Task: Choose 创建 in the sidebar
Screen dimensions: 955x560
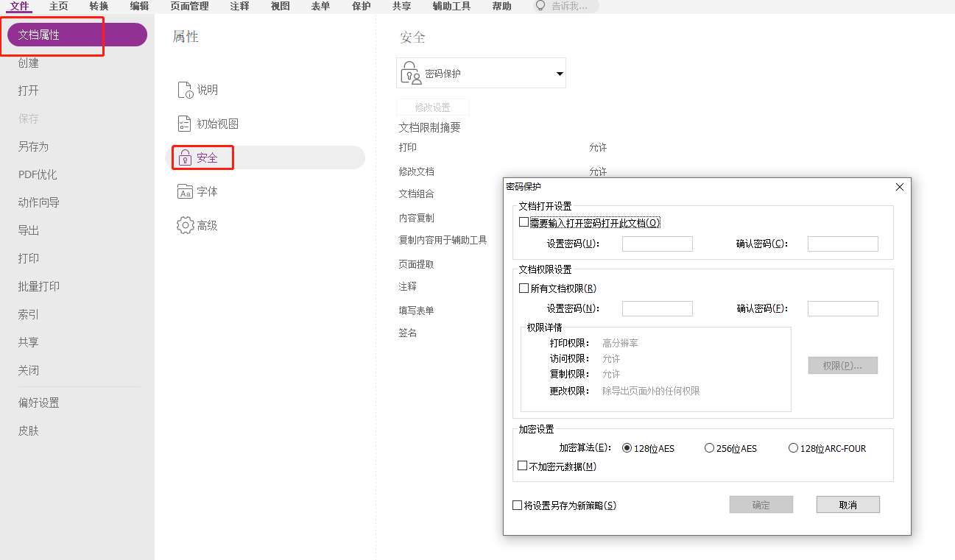Action: (x=29, y=63)
